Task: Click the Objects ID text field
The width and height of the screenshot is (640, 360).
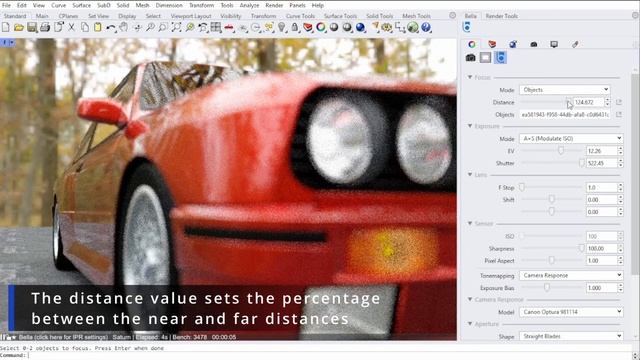Action: (x=565, y=115)
